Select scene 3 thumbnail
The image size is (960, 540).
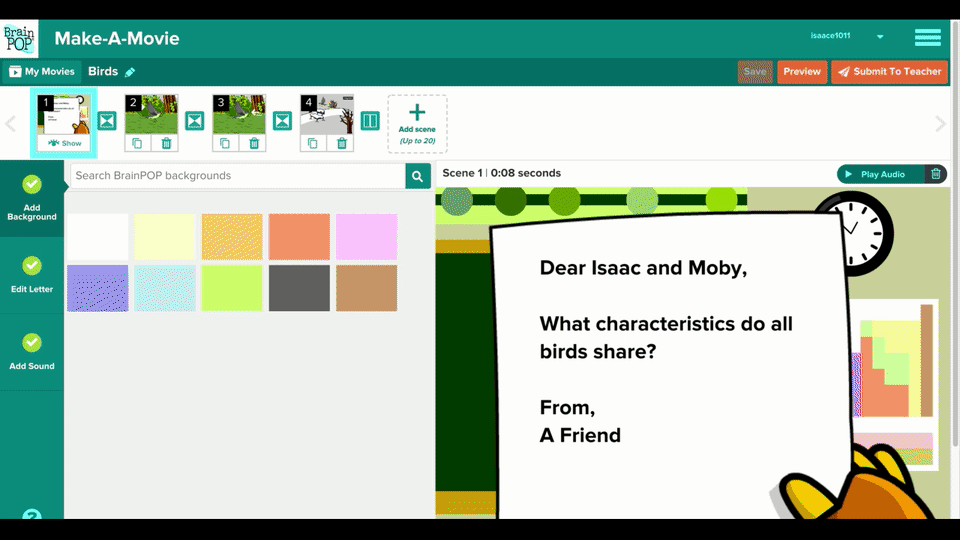click(239, 114)
